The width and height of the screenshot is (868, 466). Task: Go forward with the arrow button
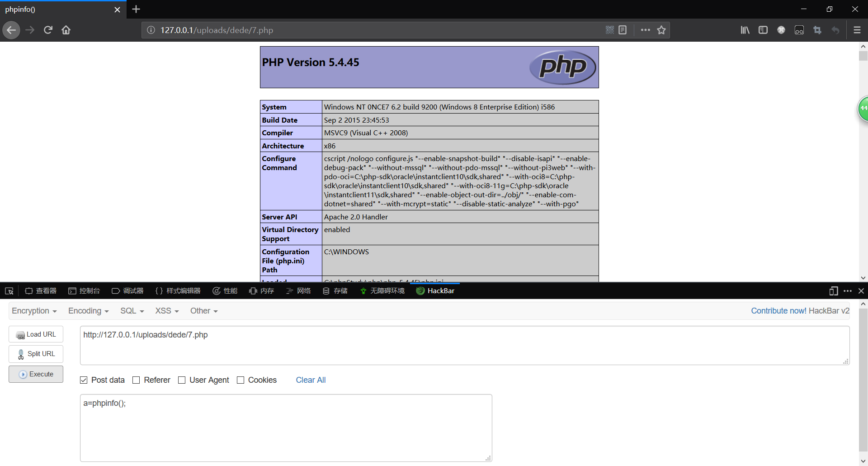(30, 30)
